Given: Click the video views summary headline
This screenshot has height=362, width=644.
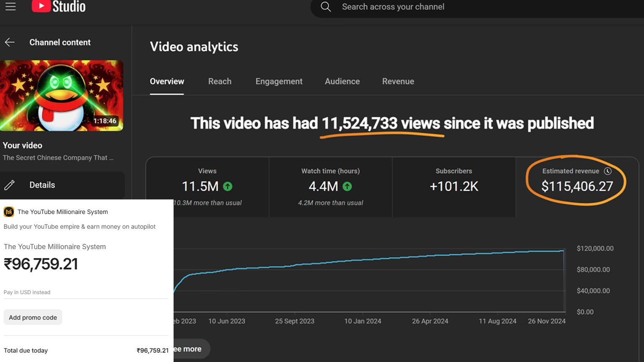Looking at the screenshot, I should tap(392, 124).
